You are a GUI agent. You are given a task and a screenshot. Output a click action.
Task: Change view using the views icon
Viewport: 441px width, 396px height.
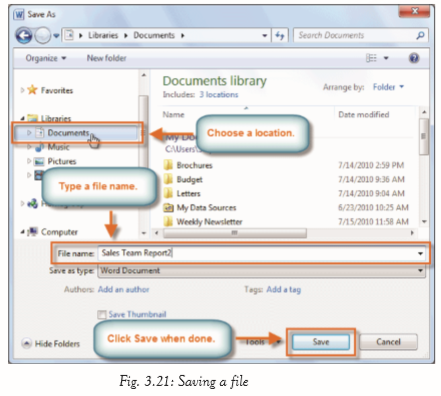tap(371, 58)
